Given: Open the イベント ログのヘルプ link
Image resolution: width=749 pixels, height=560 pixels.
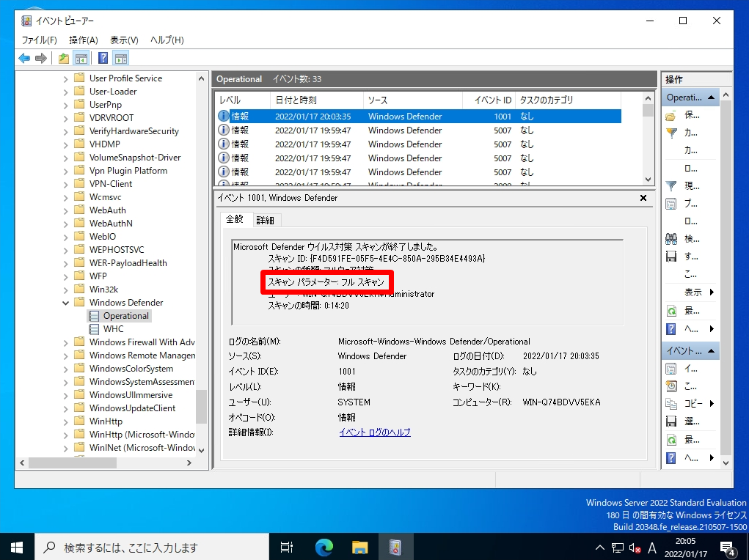Looking at the screenshot, I should 375,432.
